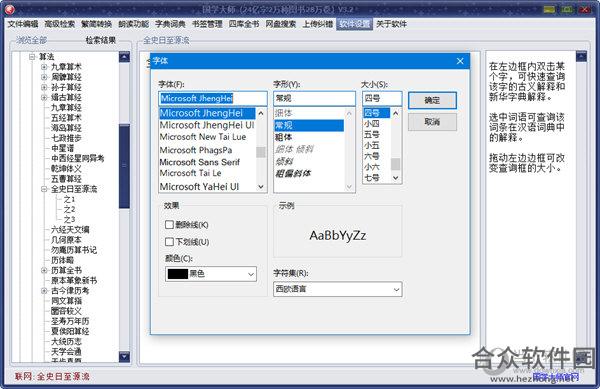
Task: Click the tree panel scroll-up arrow
Action: pyautogui.click(x=124, y=57)
